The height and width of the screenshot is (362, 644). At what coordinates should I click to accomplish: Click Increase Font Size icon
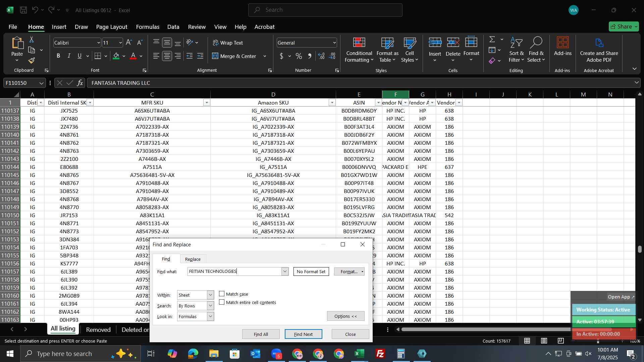click(x=129, y=43)
